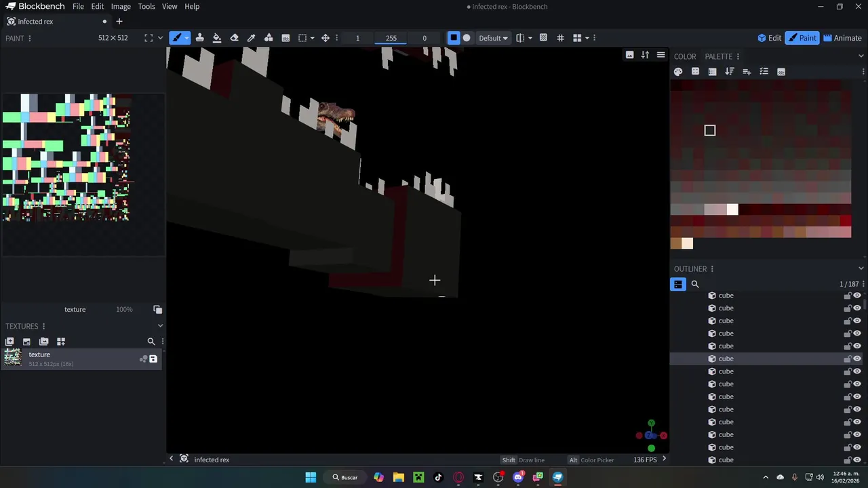Viewport: 868px width, 488px height.
Task: Collapse the Textures panel chevron
Action: 160,326
